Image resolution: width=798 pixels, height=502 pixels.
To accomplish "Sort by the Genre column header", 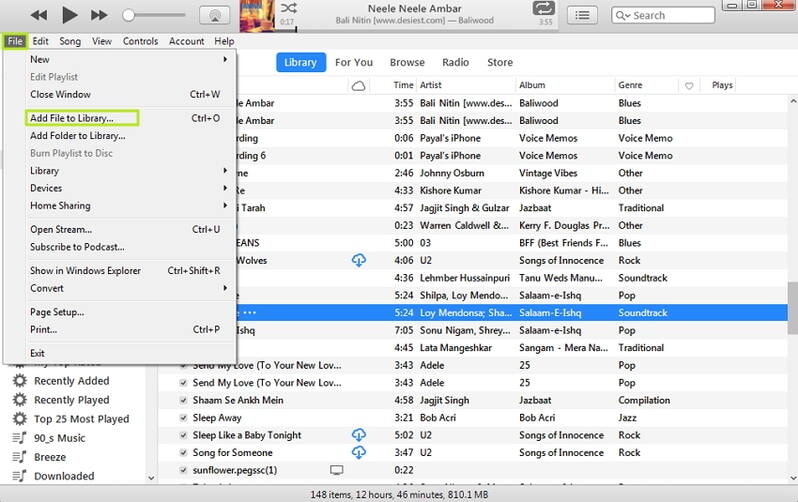I will point(630,85).
